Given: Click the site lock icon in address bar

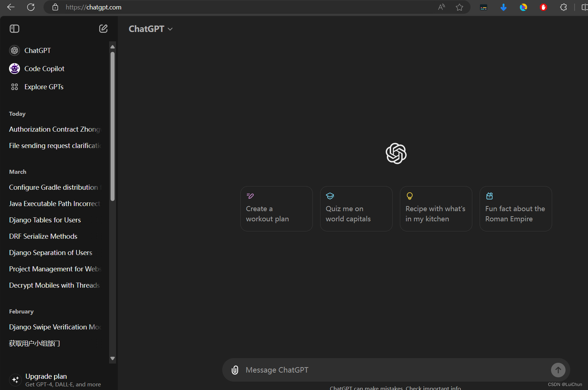Looking at the screenshot, I should (x=55, y=7).
